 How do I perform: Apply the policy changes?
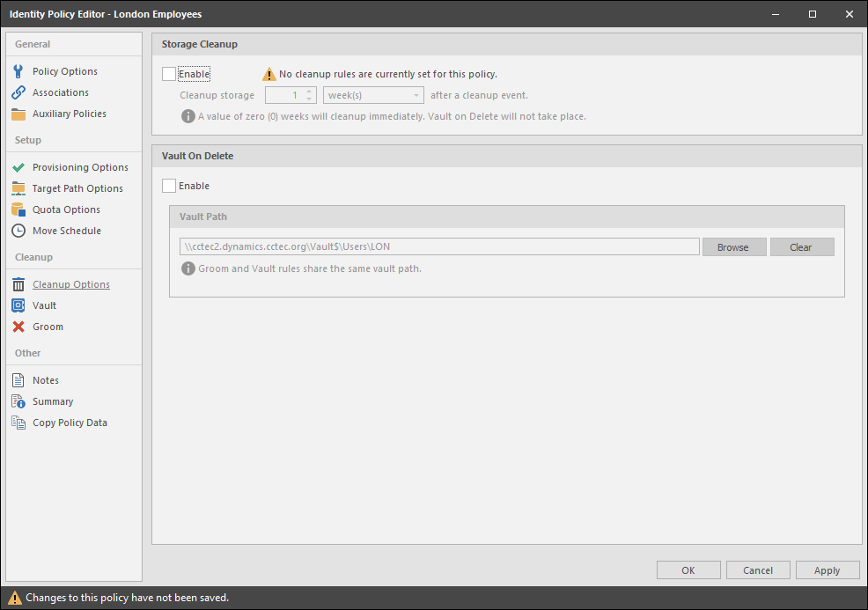pos(828,570)
